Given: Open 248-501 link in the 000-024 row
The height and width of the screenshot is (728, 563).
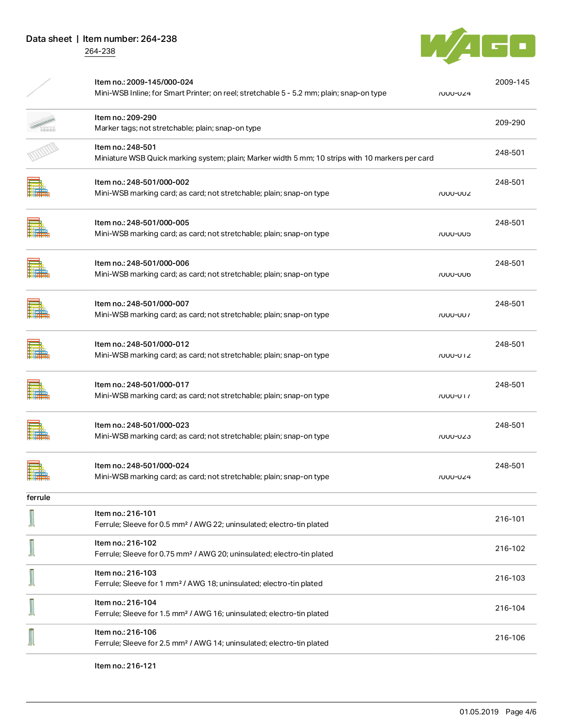Looking at the screenshot, I should click(510, 466).
